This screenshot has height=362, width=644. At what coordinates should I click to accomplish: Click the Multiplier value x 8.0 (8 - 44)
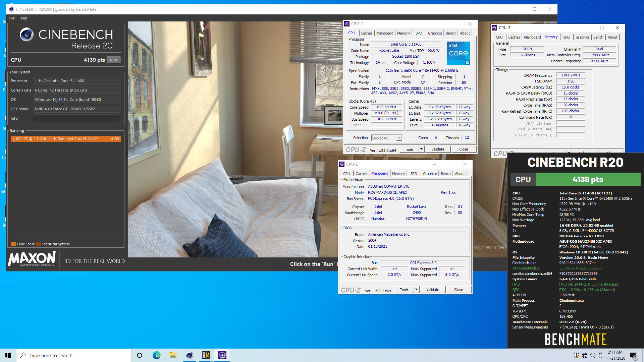[387, 113]
